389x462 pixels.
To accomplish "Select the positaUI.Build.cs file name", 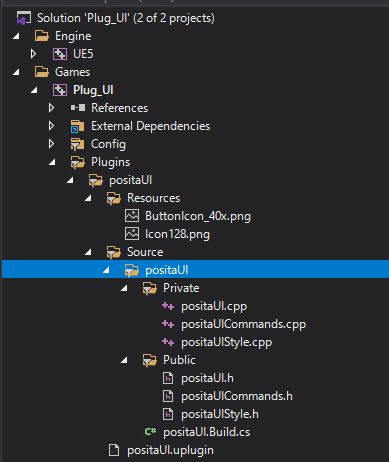I will click(x=207, y=432).
